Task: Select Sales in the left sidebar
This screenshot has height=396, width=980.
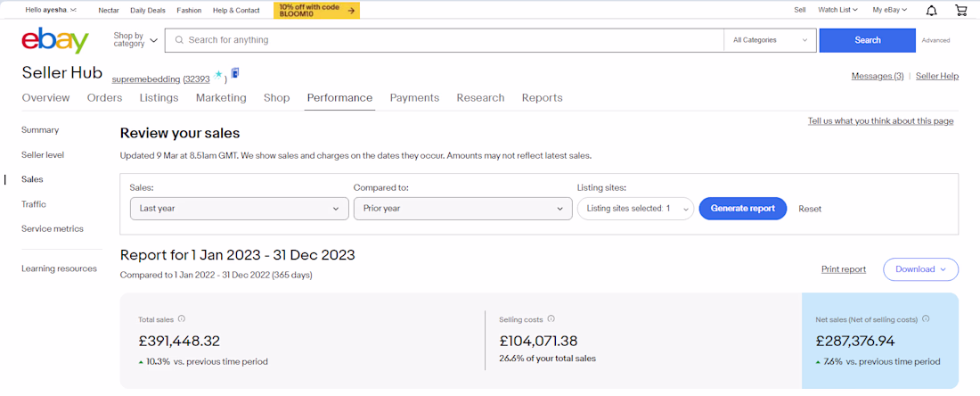Action: (x=32, y=179)
